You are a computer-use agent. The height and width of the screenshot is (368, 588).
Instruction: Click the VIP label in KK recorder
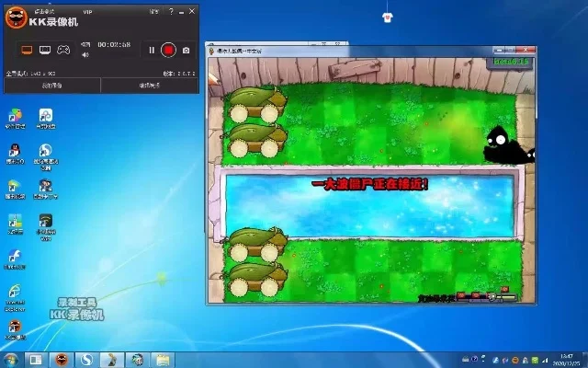88,12
